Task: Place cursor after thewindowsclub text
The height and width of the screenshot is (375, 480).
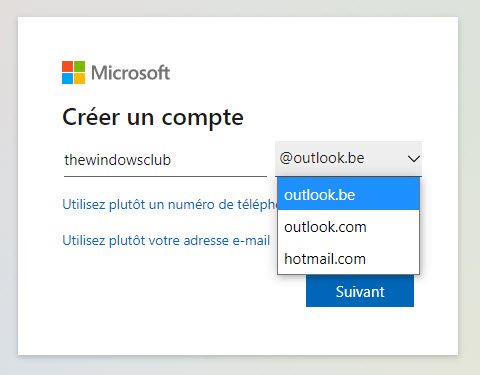Action: coord(172,160)
